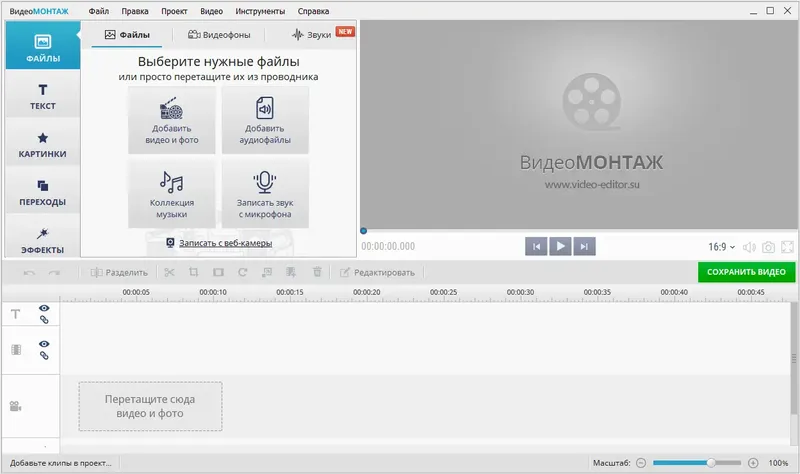Click the crop icon in the toolbar
The height and width of the screenshot is (474, 800).
[193, 272]
